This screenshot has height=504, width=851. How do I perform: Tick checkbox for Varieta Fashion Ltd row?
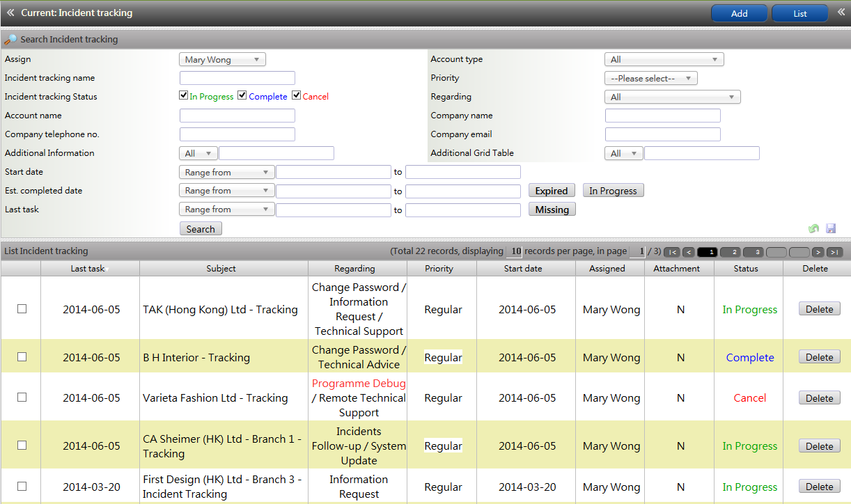pos(22,397)
